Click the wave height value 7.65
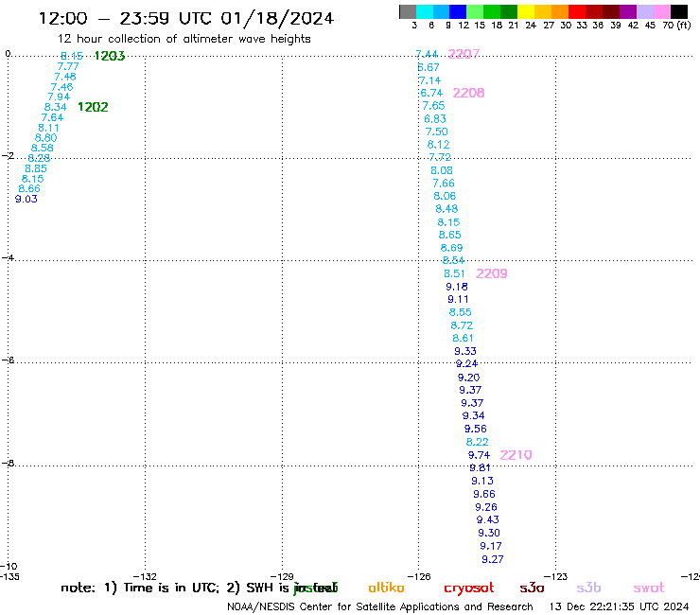The height and width of the screenshot is (615, 700). (x=433, y=106)
